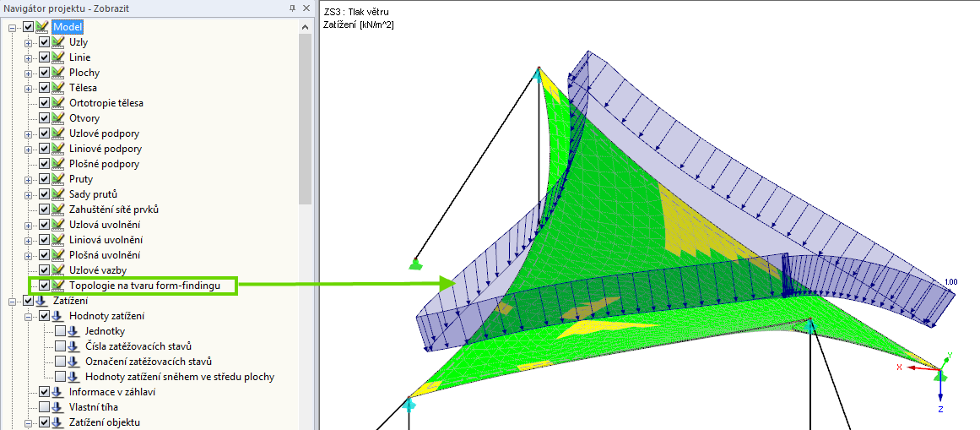Click load icon beside sněhem ve středu plochy
980x430 pixels.
click(x=73, y=377)
